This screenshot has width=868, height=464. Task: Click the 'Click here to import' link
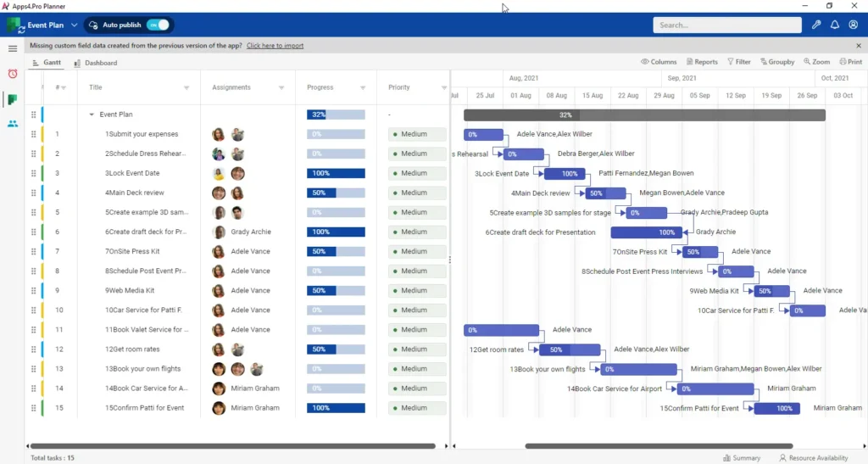click(x=275, y=46)
